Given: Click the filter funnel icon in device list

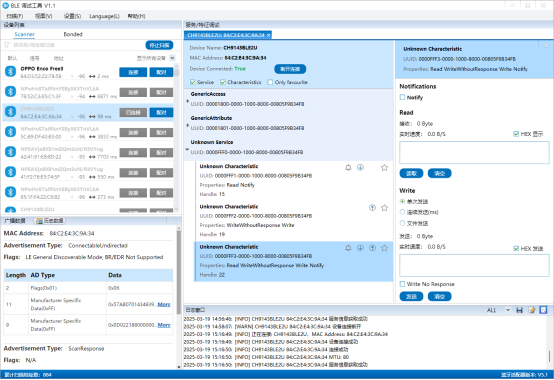Looking at the screenshot, I should coord(6,45).
